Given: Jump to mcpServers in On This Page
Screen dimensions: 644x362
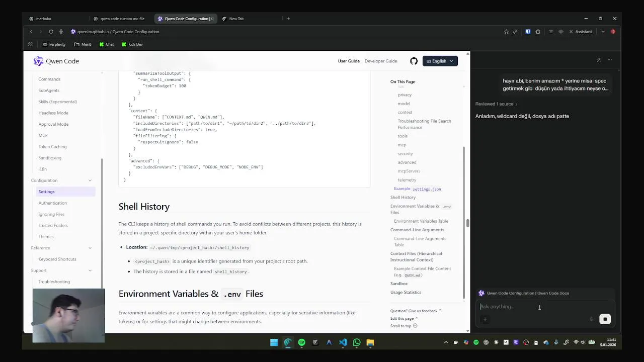Looking at the screenshot, I should (x=409, y=171).
